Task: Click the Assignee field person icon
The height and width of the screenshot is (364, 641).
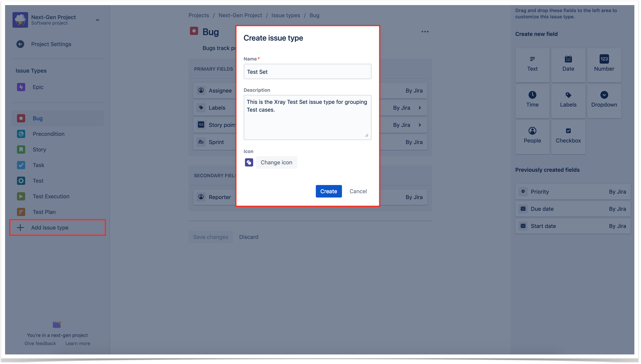Action: point(201,91)
